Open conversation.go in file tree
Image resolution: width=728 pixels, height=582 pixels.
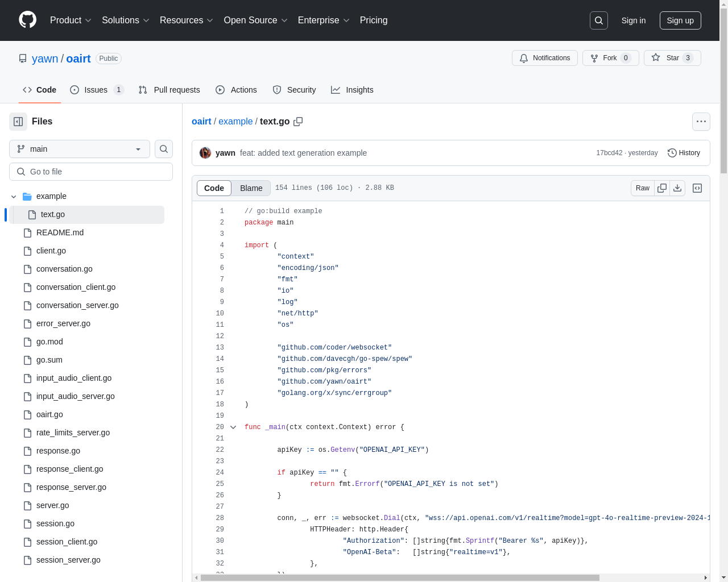(64, 269)
